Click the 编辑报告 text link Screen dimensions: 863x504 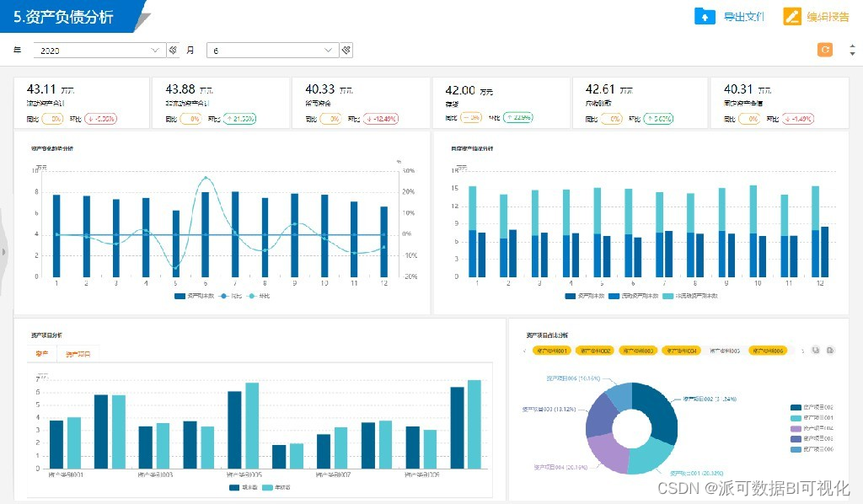(828, 17)
